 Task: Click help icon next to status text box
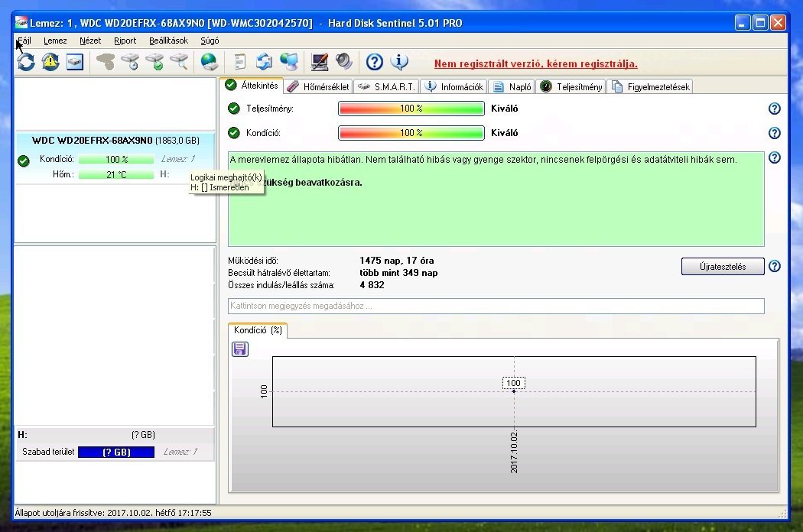click(774, 157)
